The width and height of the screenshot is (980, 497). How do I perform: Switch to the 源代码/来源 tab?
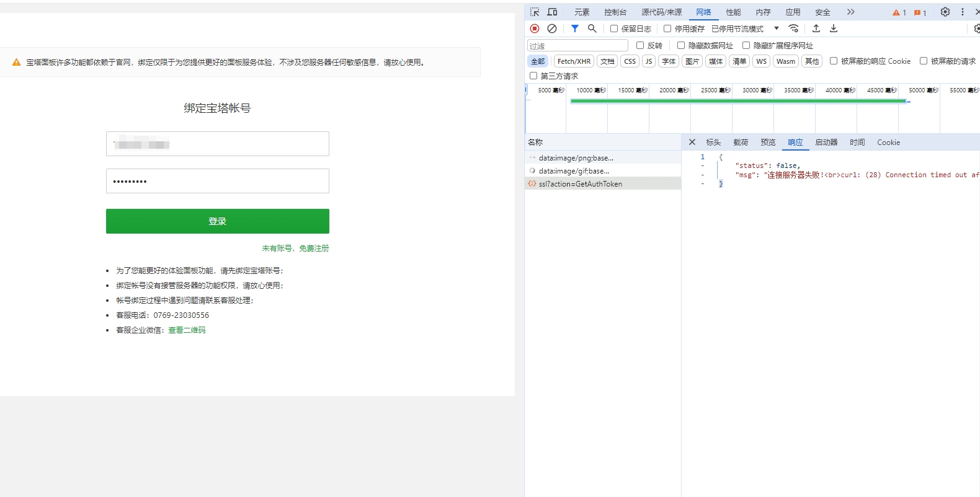tap(661, 12)
